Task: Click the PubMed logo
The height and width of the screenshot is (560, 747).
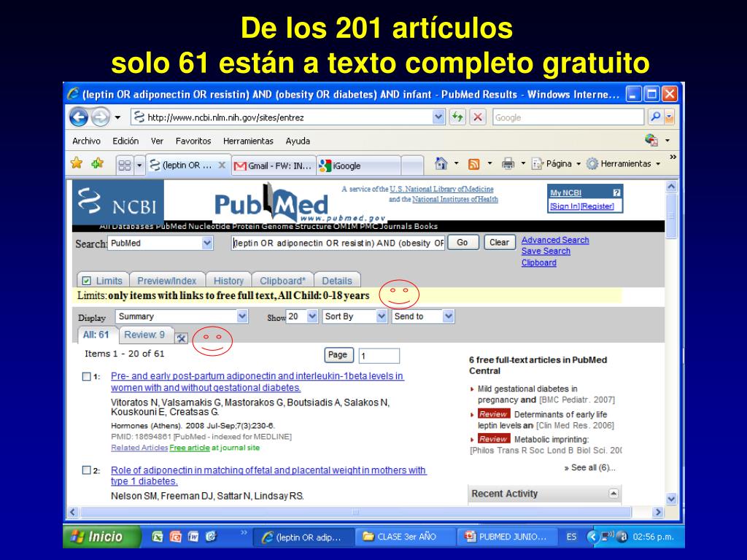Action: point(271,203)
